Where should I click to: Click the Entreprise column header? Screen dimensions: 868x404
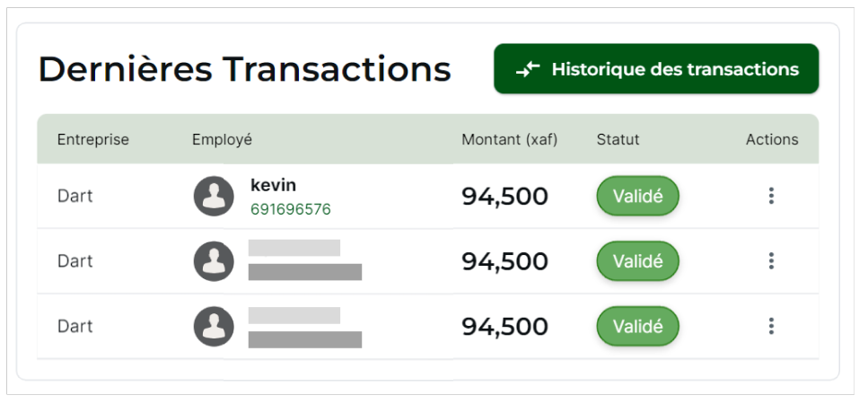click(93, 139)
